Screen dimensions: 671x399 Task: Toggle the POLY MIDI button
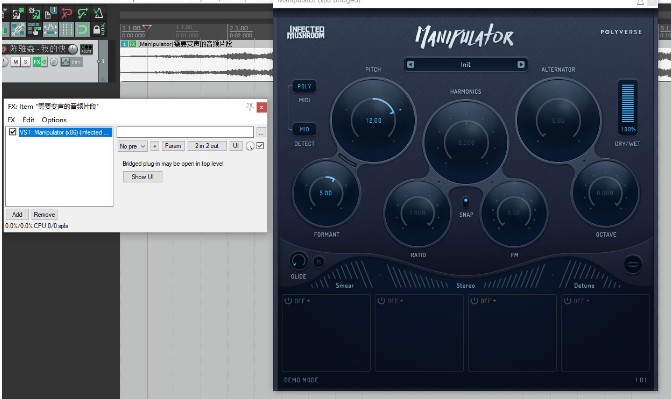304,86
